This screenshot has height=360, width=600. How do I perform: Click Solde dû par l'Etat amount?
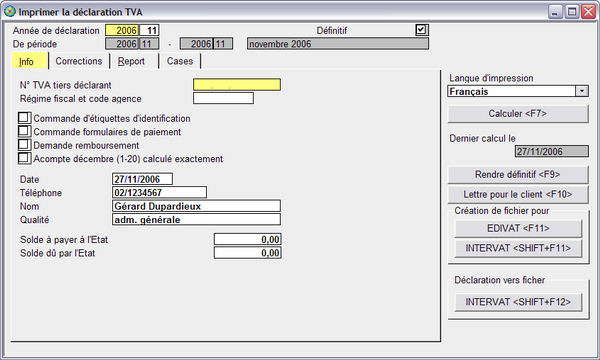click(x=248, y=253)
